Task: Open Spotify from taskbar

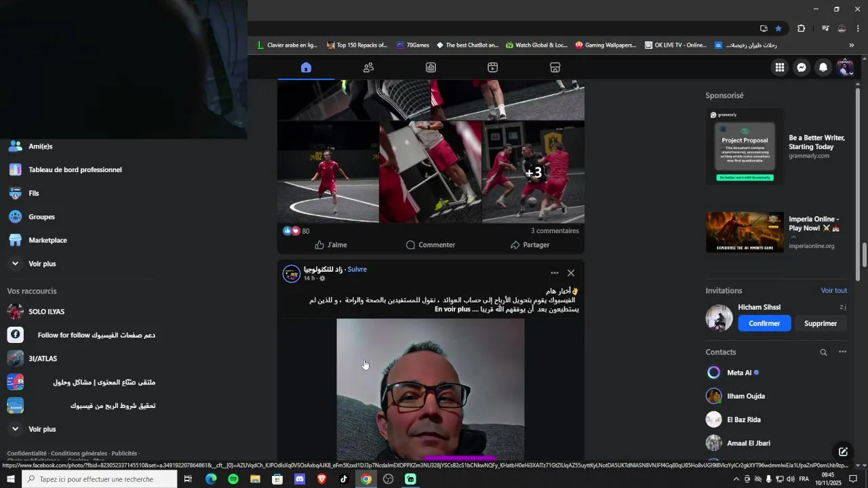Action: (x=233, y=479)
